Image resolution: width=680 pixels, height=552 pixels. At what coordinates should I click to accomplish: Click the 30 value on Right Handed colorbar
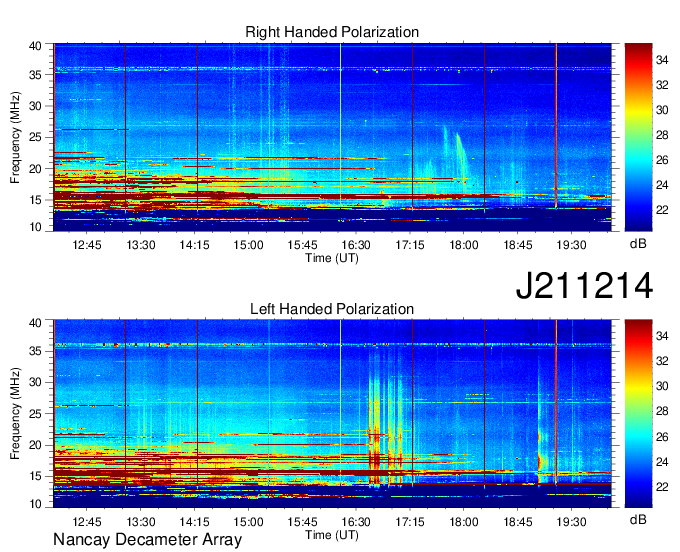tap(662, 110)
